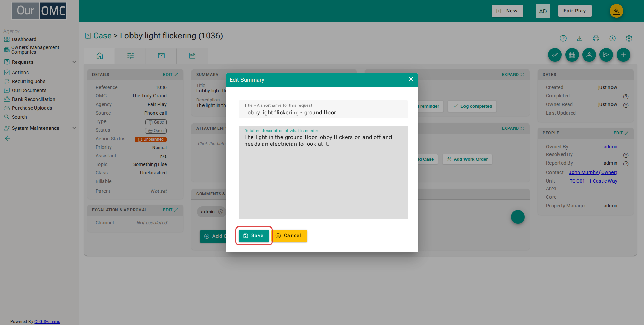Expand the Requests sidebar section
This screenshot has height=325, width=644.
tap(40, 62)
